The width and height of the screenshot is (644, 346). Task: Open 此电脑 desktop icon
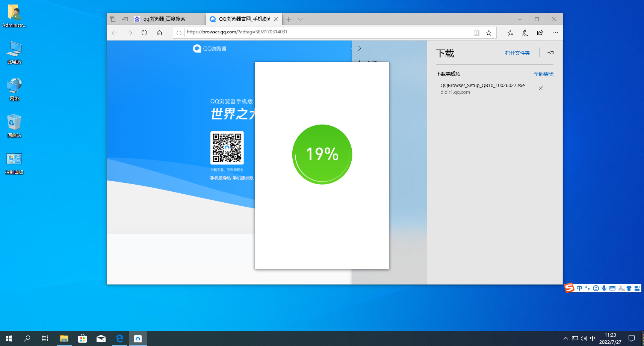point(14,53)
